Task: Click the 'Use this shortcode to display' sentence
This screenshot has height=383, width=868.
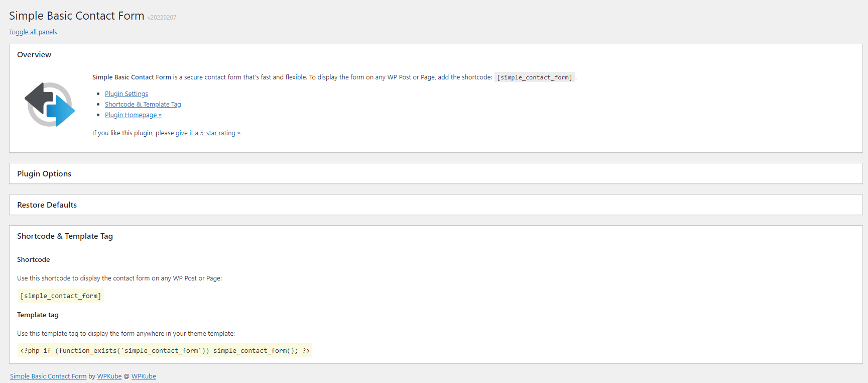Action: [119, 278]
